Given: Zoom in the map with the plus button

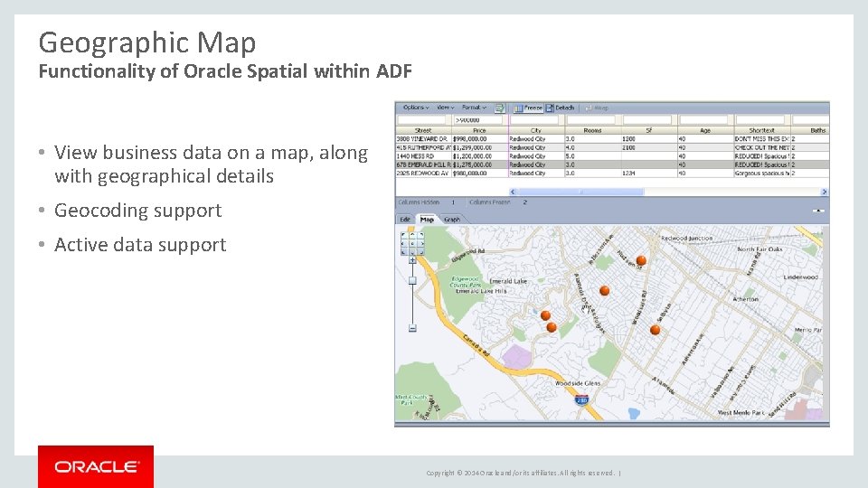Looking at the screenshot, I should point(412,260).
